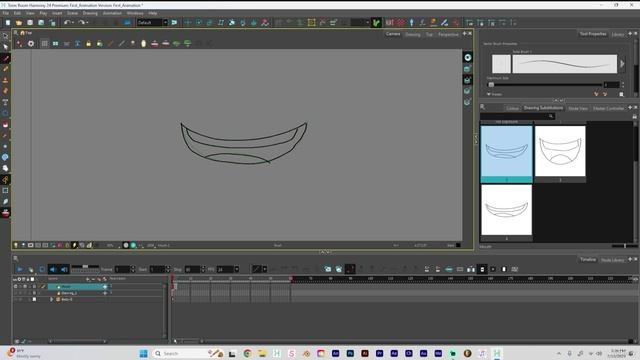Click the thumbnail size slider under Drawing Substitutions
This screenshot has height=360, width=640.
(625, 246)
